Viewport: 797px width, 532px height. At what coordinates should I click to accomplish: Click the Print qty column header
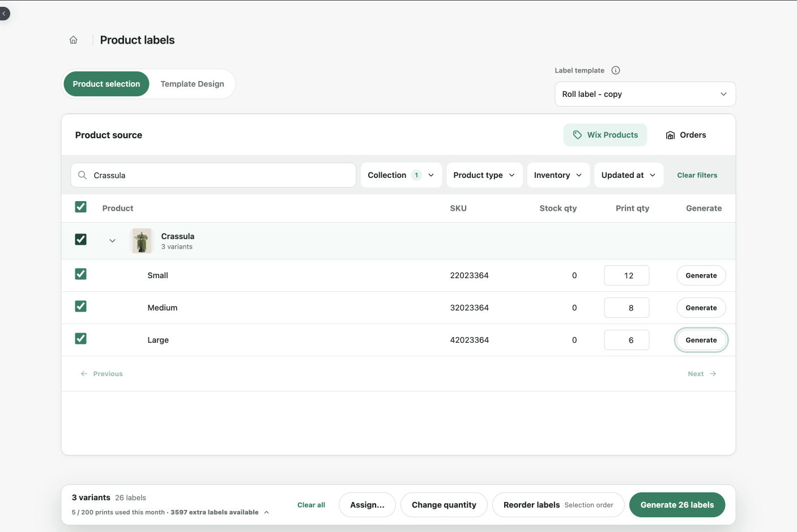click(x=632, y=208)
